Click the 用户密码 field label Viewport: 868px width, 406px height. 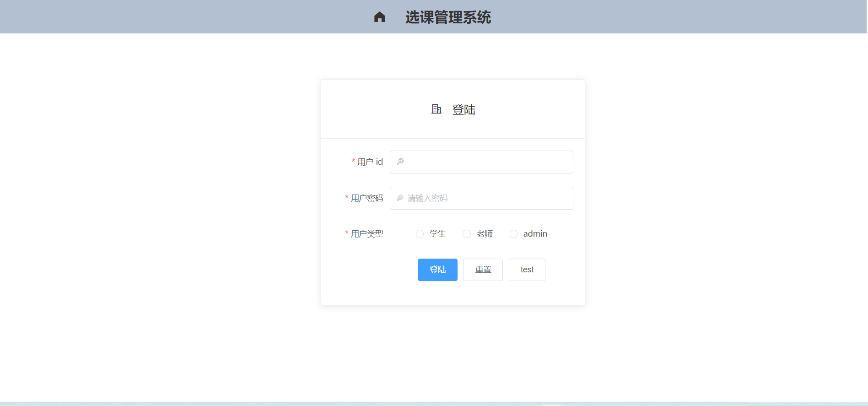click(x=367, y=198)
